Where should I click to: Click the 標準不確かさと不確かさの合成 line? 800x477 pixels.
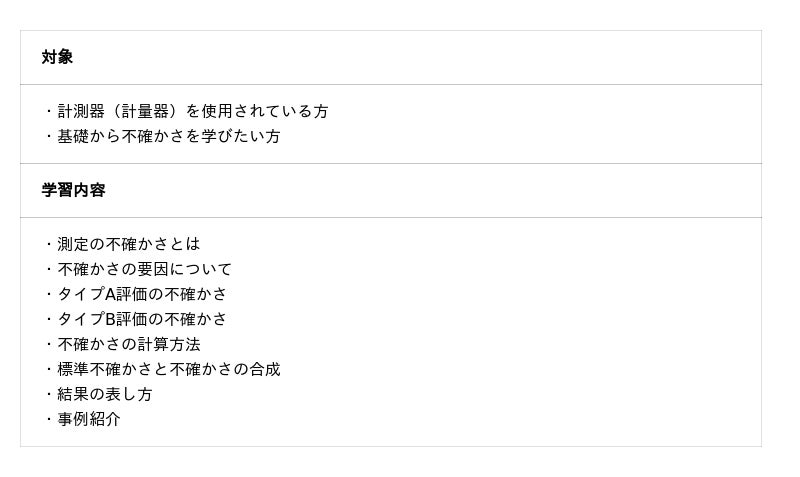click(168, 369)
